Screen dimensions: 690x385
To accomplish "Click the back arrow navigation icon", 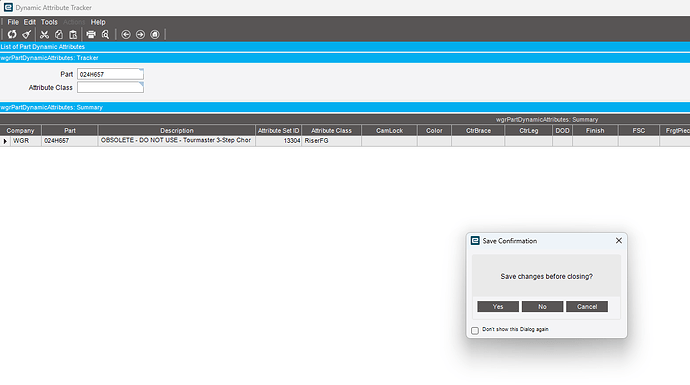I will pos(126,34).
